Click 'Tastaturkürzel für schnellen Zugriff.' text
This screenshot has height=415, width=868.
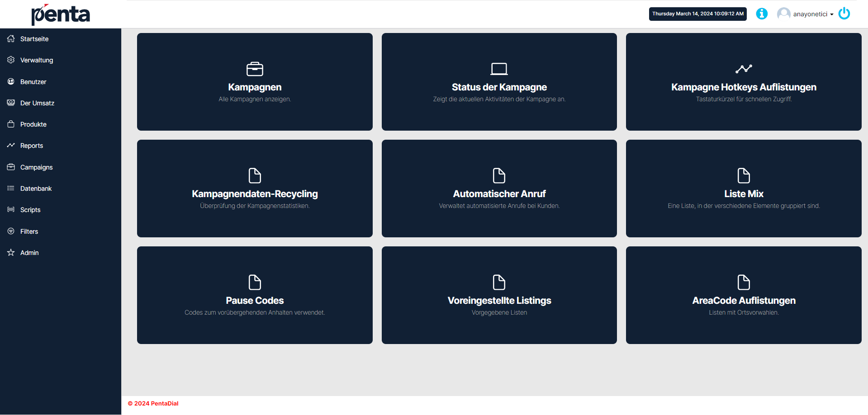(x=744, y=99)
